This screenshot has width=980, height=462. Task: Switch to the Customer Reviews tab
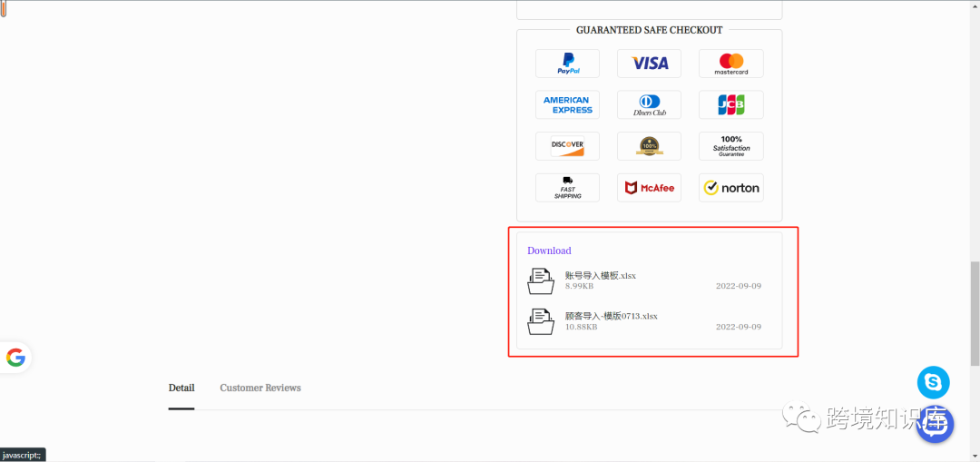pyautogui.click(x=260, y=388)
